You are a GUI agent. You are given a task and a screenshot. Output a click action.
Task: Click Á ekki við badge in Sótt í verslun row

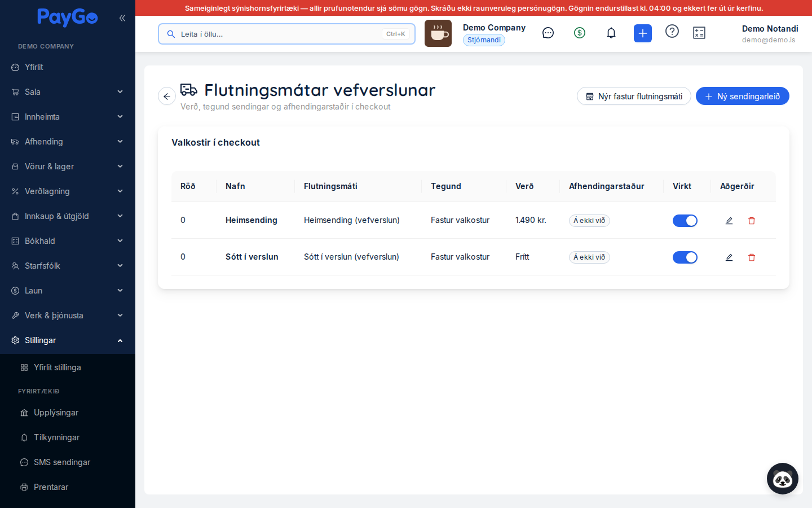[589, 257]
